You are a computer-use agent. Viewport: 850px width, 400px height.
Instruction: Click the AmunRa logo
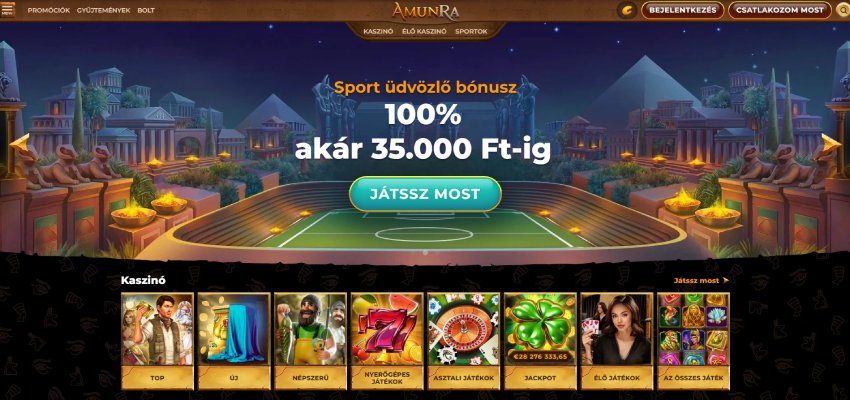coord(426,10)
